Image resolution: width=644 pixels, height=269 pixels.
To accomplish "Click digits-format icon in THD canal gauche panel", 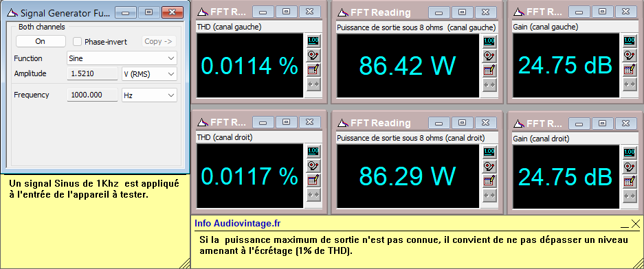I will coord(313,41).
